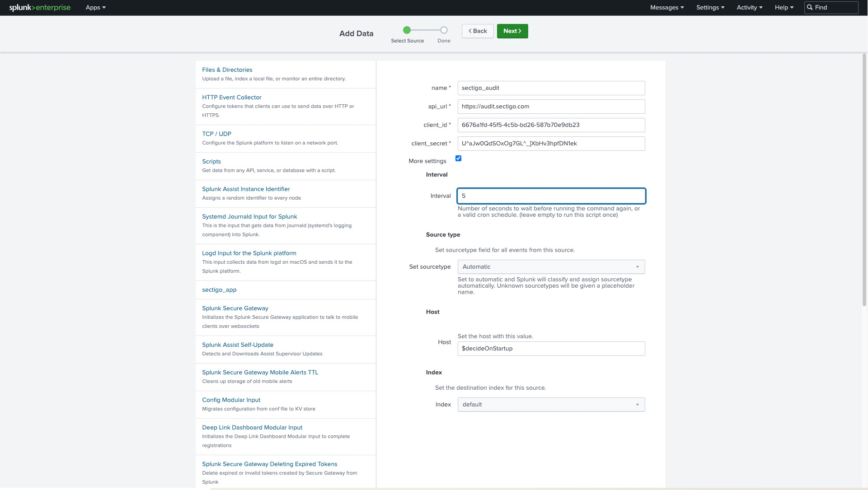This screenshot has height=490, width=868.
Task: Click the search magnifier icon in Find box
Action: [x=810, y=7]
